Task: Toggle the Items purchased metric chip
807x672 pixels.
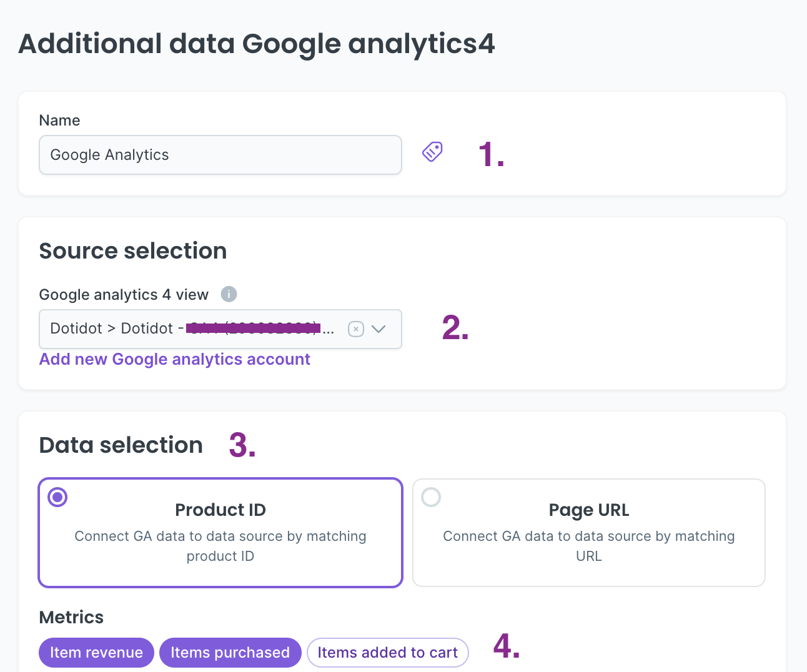Action: pyautogui.click(x=230, y=653)
